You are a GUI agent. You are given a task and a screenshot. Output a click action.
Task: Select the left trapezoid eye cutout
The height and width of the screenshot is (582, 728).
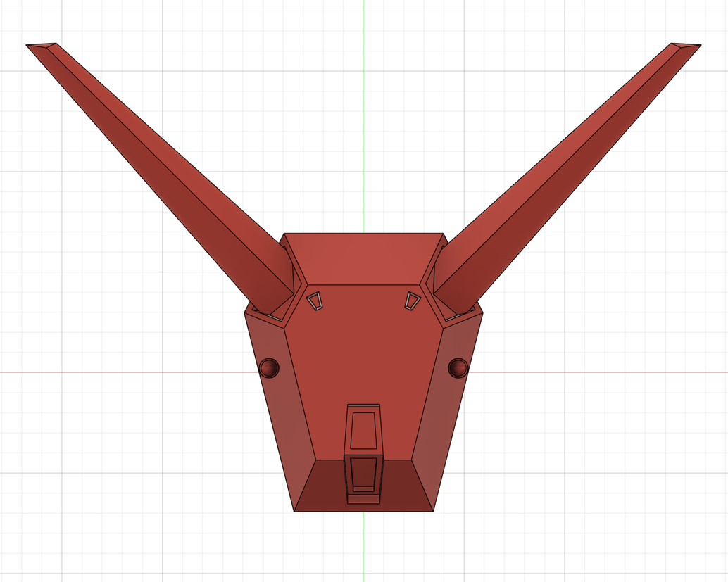pos(315,301)
